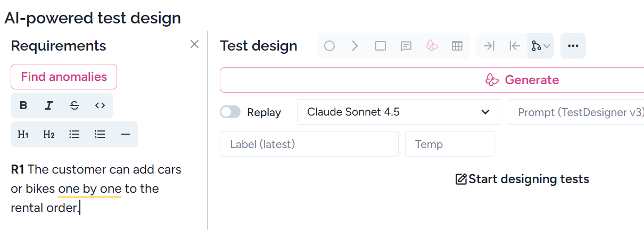Image resolution: width=644 pixels, height=230 pixels.
Task: Insert inline code formatting
Action: [100, 105]
